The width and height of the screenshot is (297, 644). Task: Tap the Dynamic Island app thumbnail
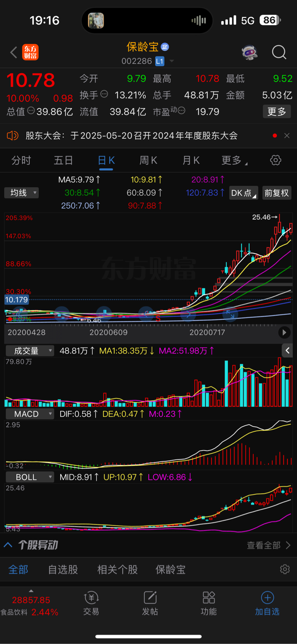[96, 20]
